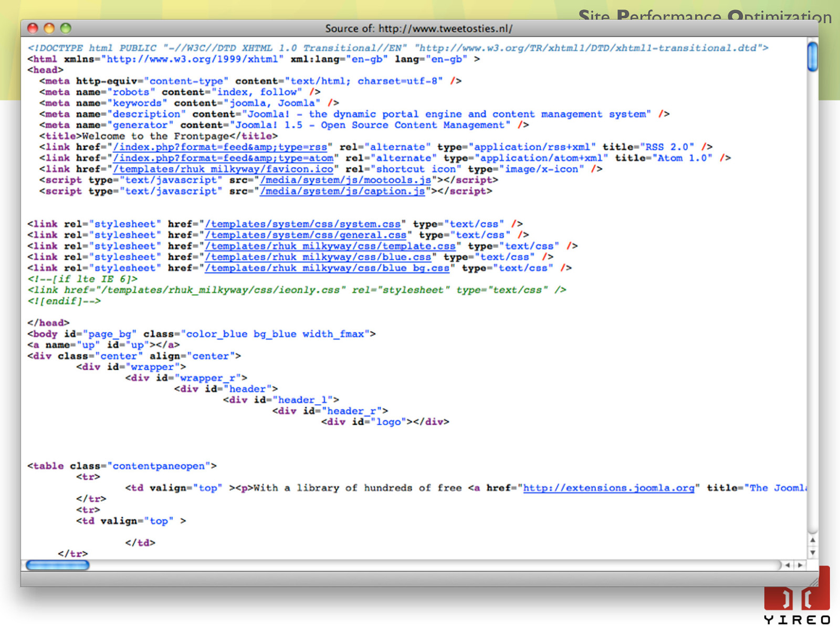Open the http://extensions.joomla.org link
Screen dimensions: 840x630
coord(609,488)
